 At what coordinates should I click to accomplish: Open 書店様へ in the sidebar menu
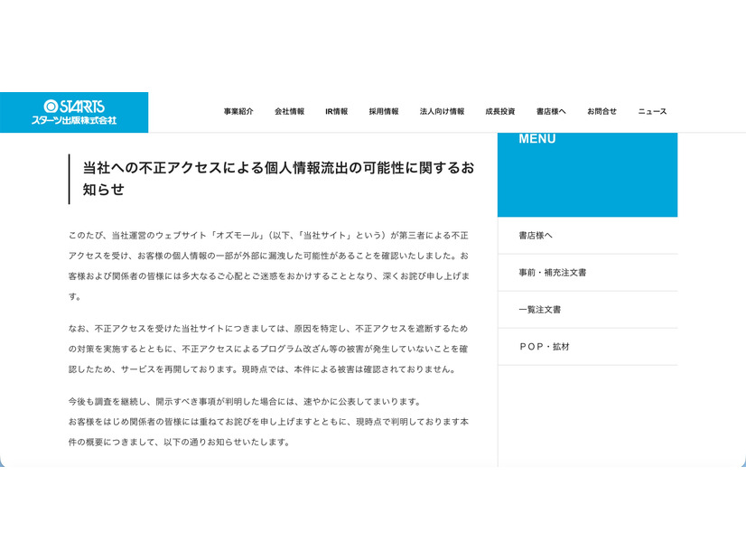(x=588, y=236)
